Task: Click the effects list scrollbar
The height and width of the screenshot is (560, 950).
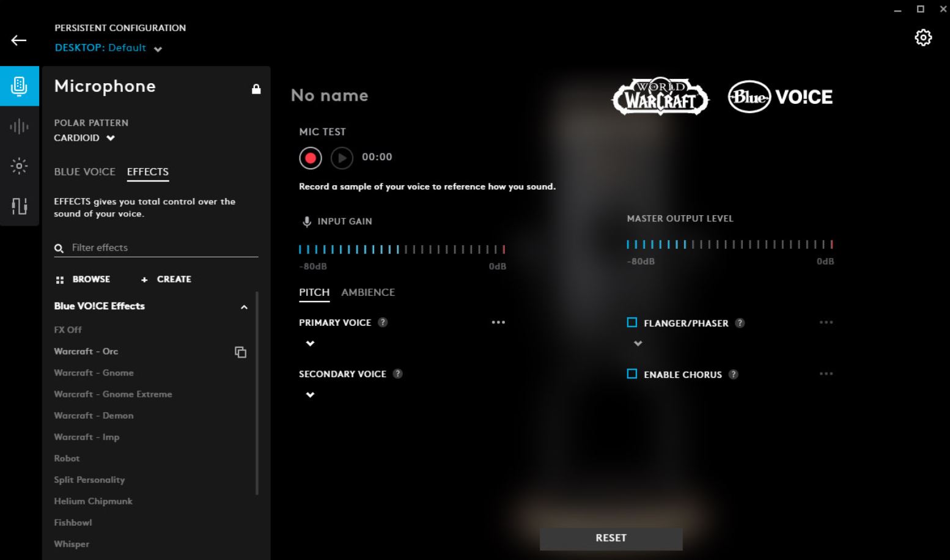Action: [x=257, y=392]
